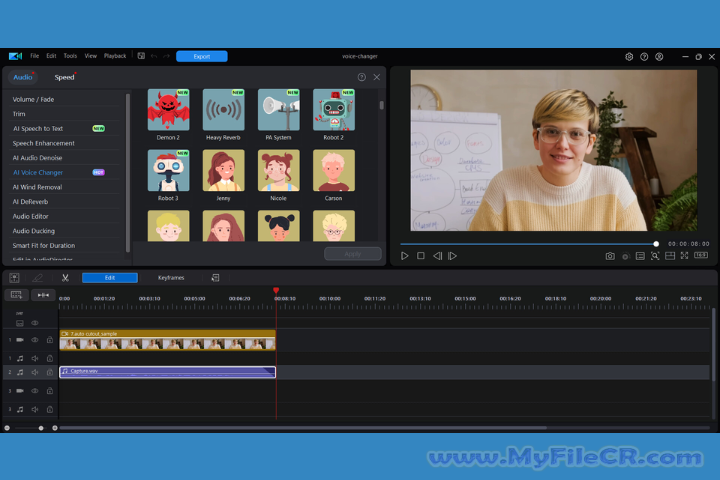The height and width of the screenshot is (480, 720).
Task: Choose the Demon 2 voice
Action: coord(168,110)
